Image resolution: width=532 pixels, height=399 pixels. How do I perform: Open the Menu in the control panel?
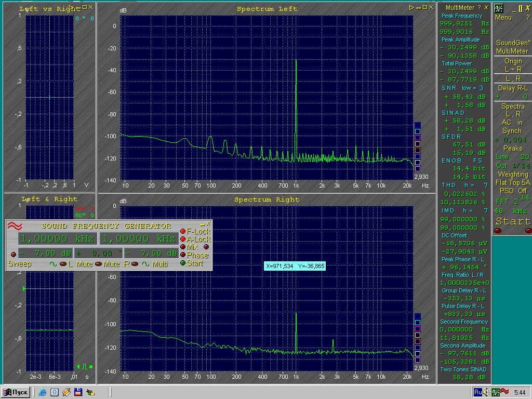[503, 18]
